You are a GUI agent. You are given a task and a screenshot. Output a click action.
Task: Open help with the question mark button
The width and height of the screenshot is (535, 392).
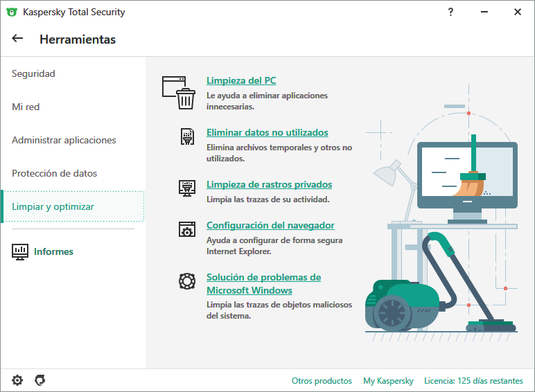(x=450, y=12)
